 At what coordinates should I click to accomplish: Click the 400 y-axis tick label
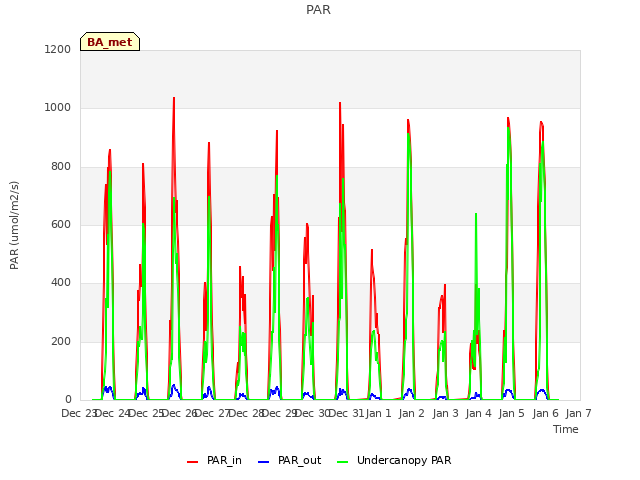(61, 282)
